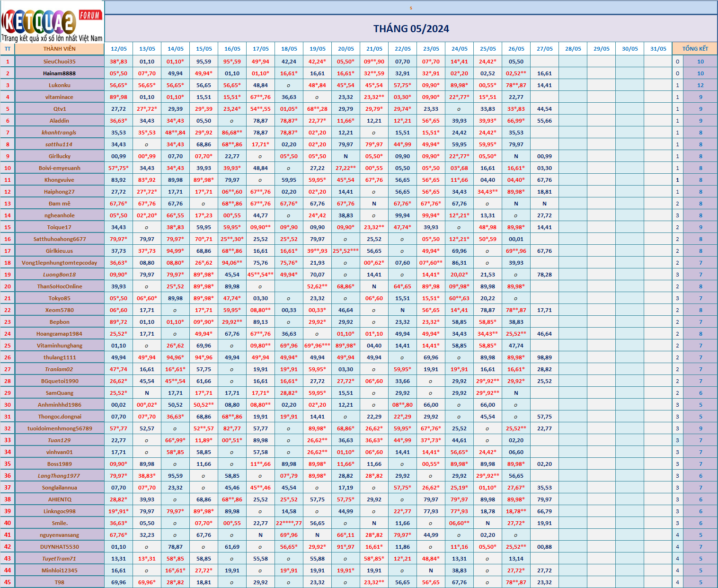Select member name AHIENTQ
This screenshot has width=718, height=588.
click(x=60, y=499)
